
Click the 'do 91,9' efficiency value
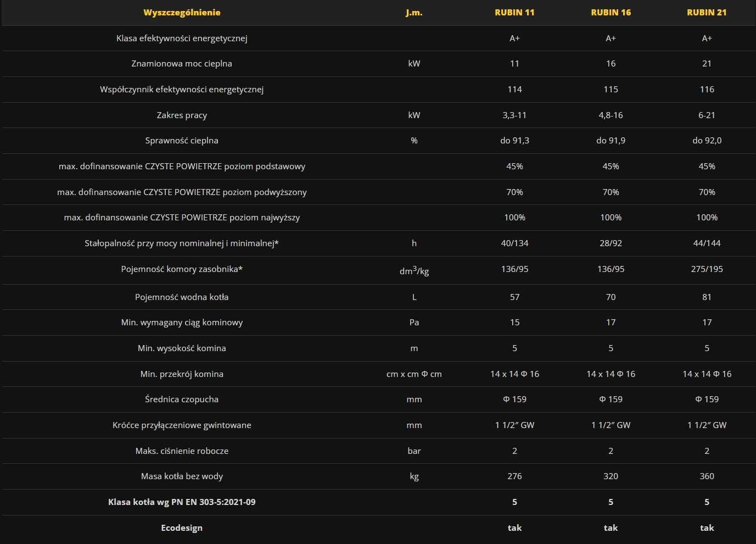pos(611,141)
